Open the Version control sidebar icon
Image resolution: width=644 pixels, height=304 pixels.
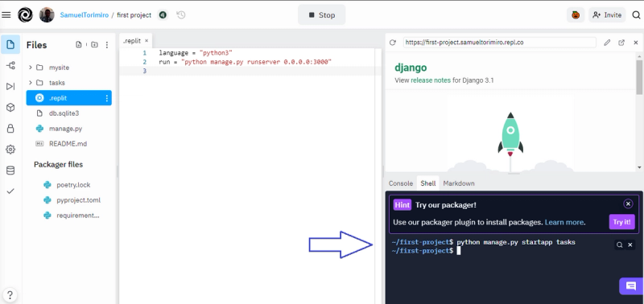[x=10, y=65]
